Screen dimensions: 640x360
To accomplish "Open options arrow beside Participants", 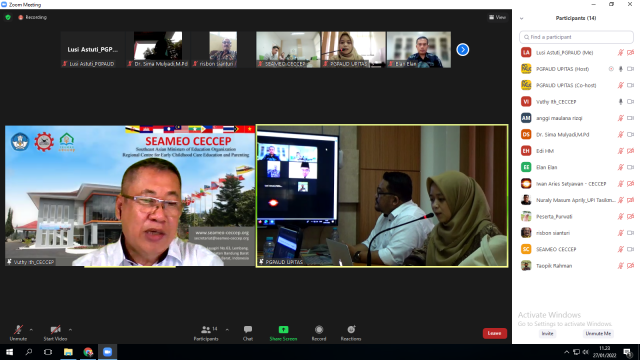I will tap(227, 329).
